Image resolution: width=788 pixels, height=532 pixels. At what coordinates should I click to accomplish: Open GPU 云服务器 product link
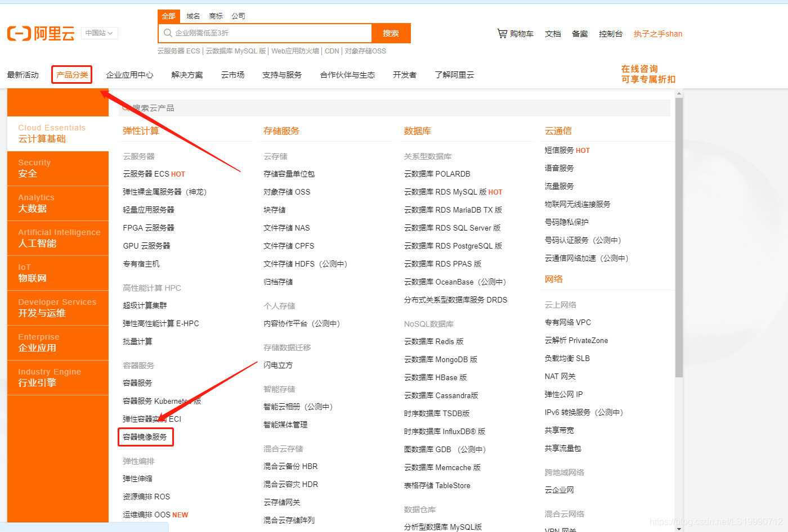pos(146,246)
